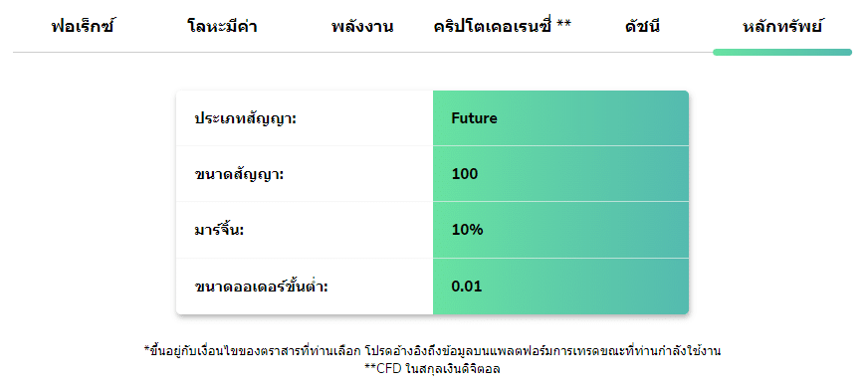Screen dimensions: 868x385
Task: Click the 0.01 minimum order value
Action: pos(467,287)
